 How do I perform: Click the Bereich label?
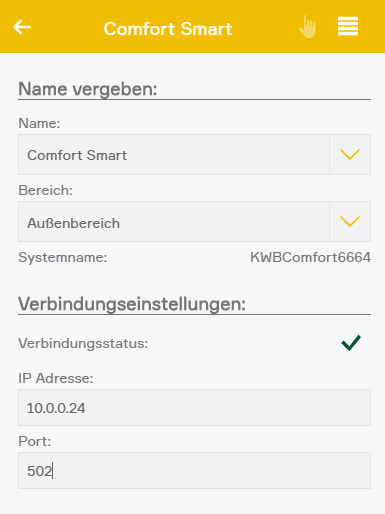(x=45, y=190)
